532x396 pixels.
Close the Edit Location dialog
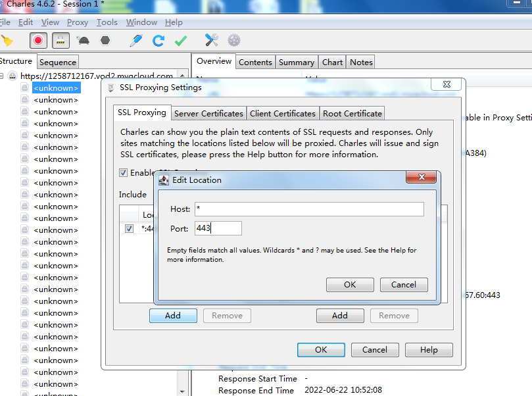(x=421, y=178)
